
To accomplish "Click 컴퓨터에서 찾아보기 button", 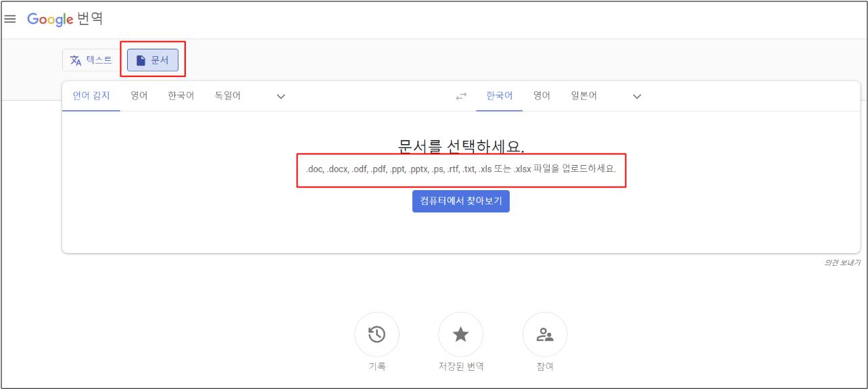I will tap(461, 201).
